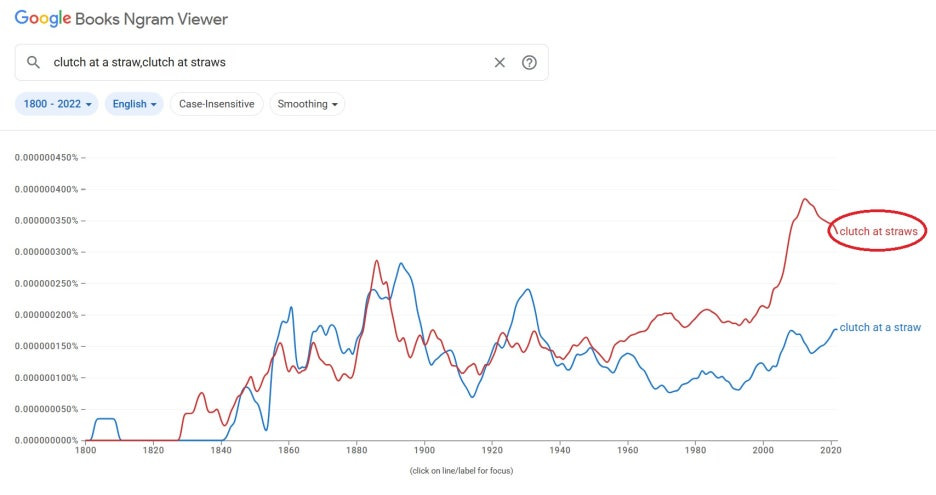
Task: Click the 1900 x-axis year label
Action: (424, 450)
